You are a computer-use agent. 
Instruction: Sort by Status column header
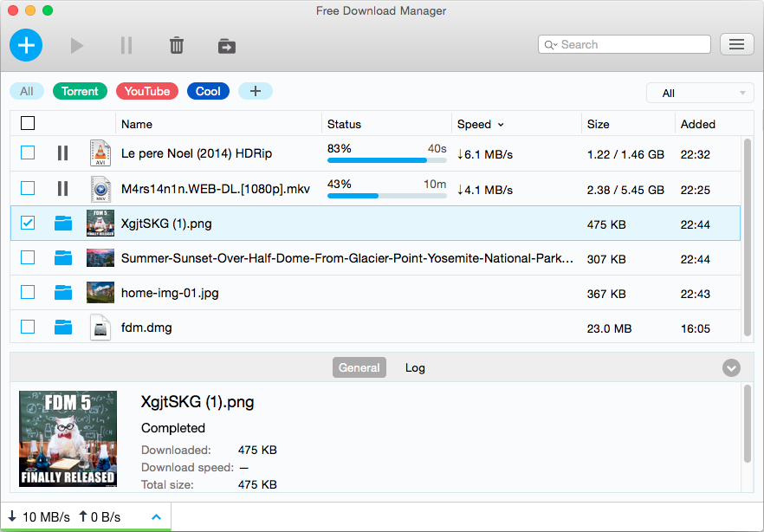pyautogui.click(x=344, y=124)
